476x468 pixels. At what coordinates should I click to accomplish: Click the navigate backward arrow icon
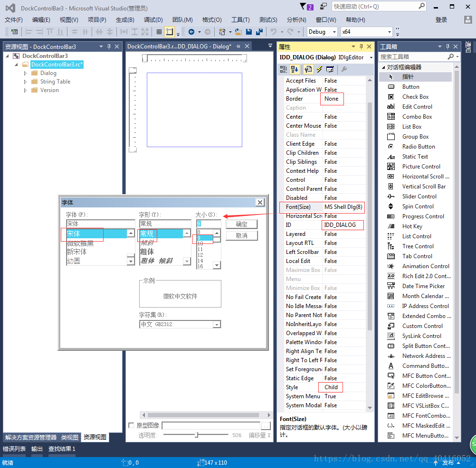191,32
